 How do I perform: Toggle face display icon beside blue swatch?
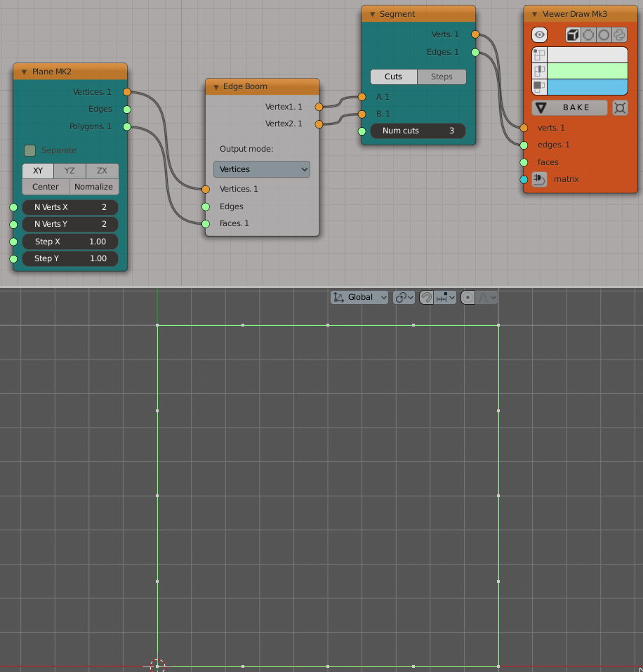tap(539, 86)
